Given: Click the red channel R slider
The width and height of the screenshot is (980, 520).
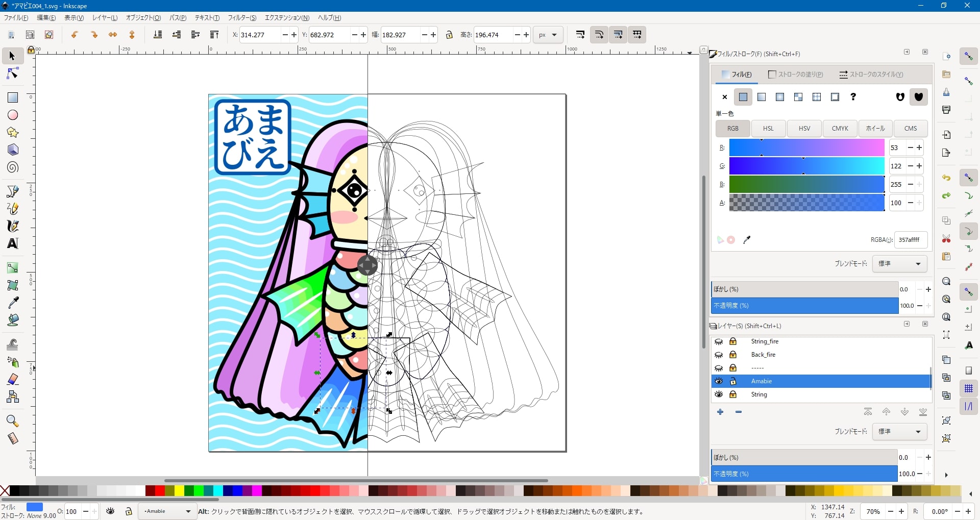Looking at the screenshot, I should tap(806, 148).
